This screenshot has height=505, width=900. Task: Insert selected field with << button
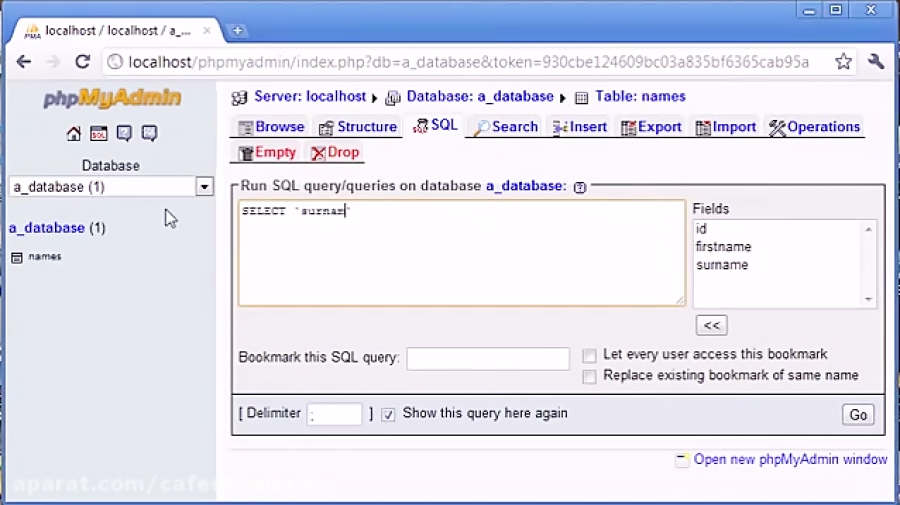coord(712,325)
